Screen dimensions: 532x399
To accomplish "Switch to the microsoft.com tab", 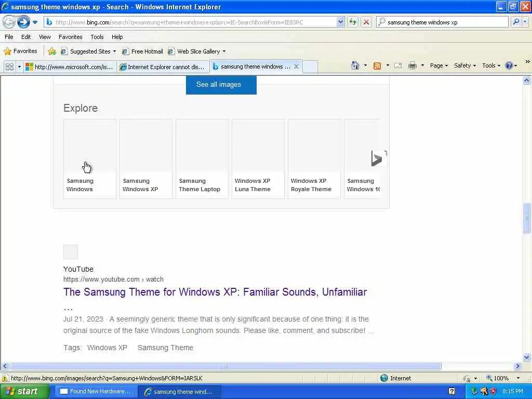I will tap(70, 67).
